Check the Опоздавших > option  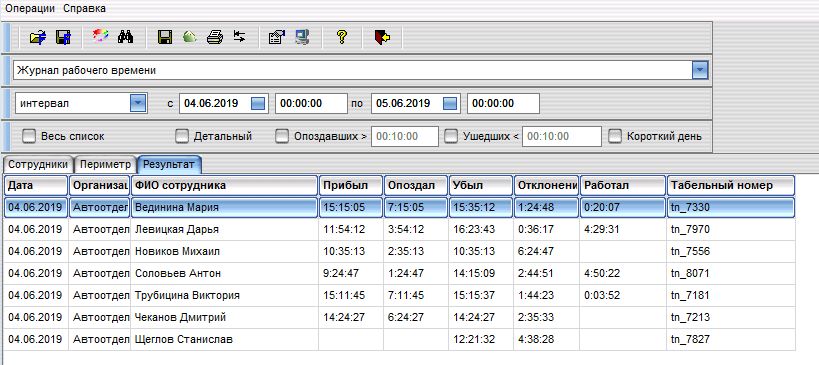[x=282, y=136]
